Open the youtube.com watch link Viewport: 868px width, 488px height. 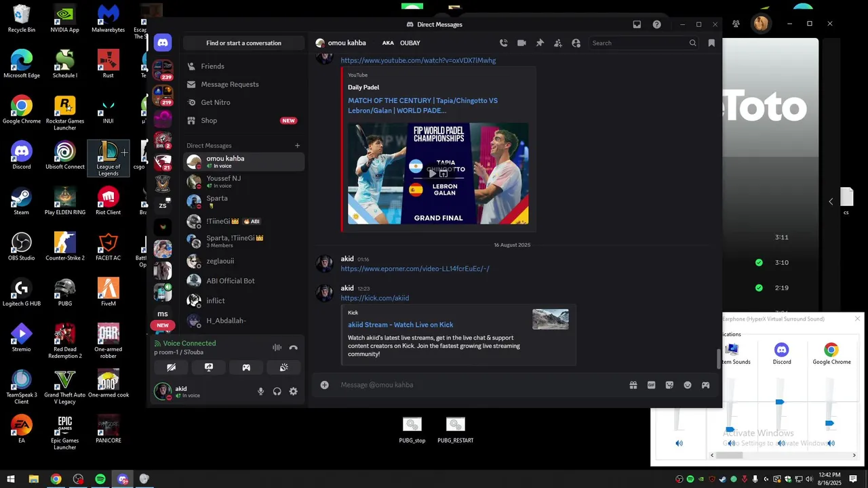[418, 60]
